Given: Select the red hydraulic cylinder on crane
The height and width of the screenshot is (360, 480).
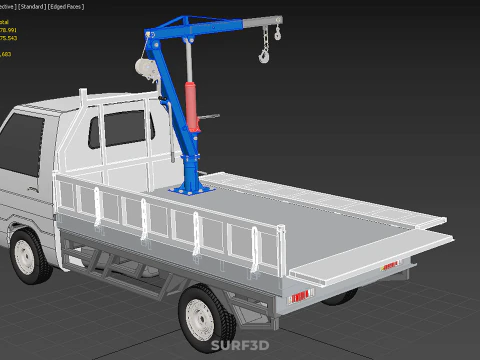Looking at the screenshot, I should point(191,107).
